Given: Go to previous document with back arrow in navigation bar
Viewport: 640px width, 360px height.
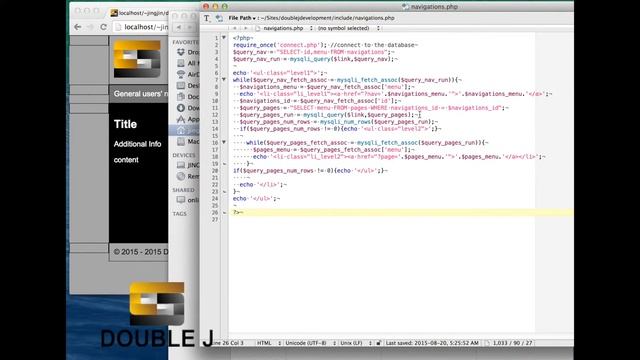Looking at the screenshot, I should click(x=235, y=28).
